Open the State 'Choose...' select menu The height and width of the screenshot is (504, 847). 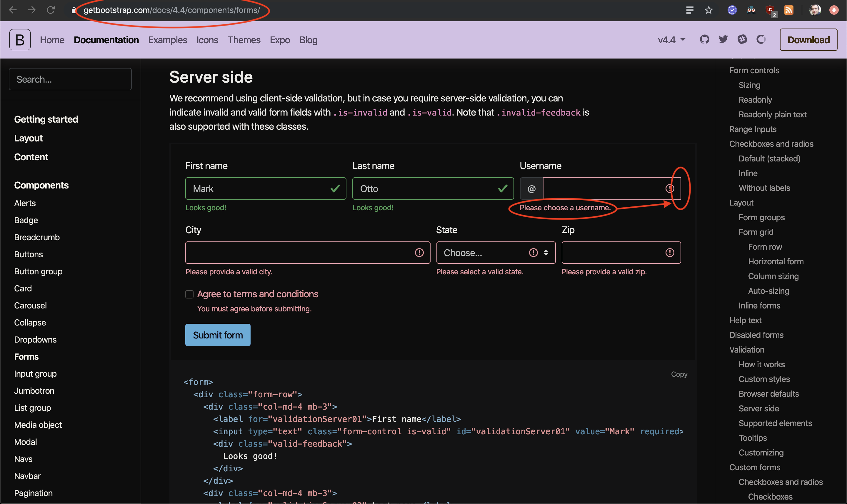coord(495,252)
